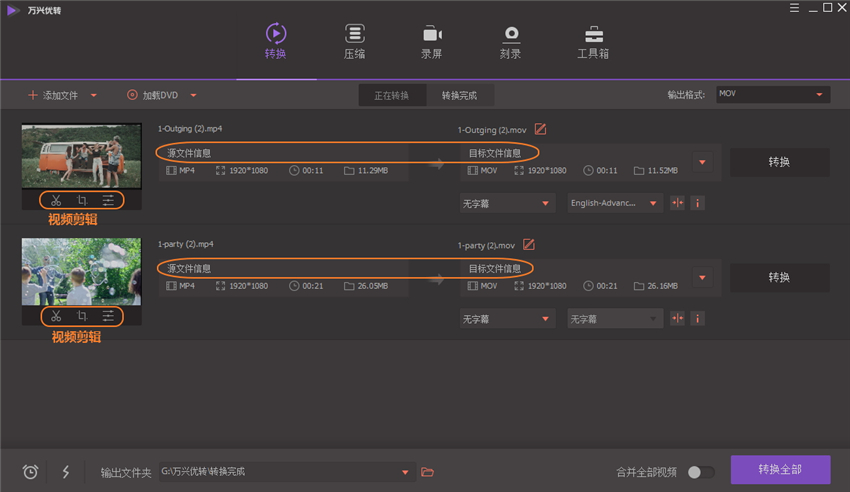Switch to the 压缩 tab
Screen dimensions: 850x492
click(x=354, y=42)
